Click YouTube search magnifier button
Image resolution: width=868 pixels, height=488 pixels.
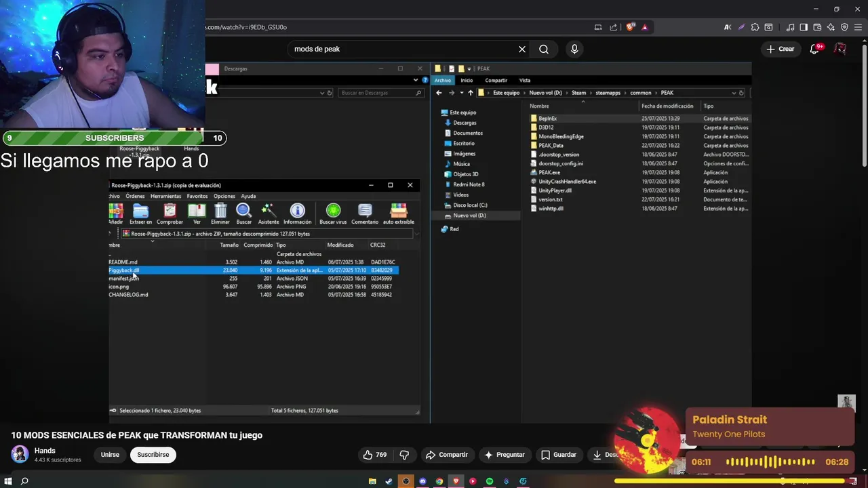tap(544, 49)
